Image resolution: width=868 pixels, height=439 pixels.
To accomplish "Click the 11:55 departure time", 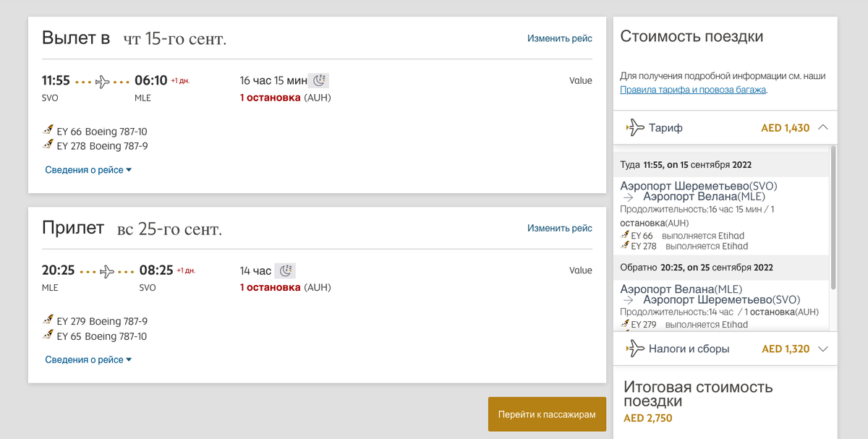I will [56, 81].
